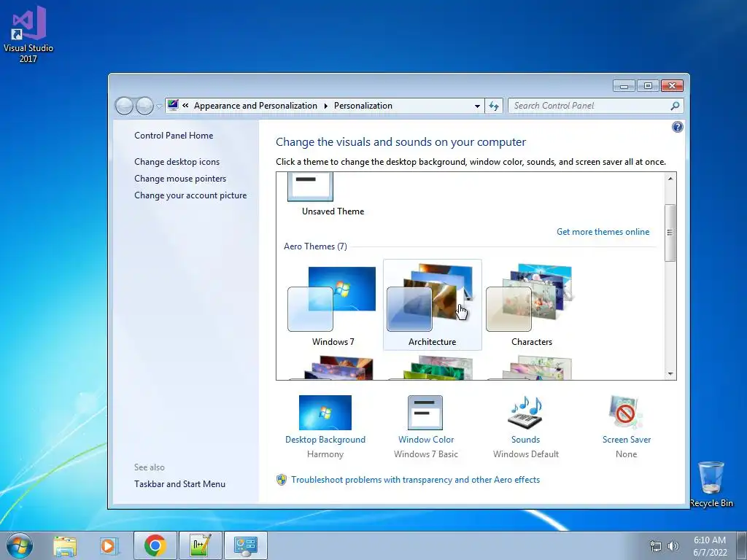Switch to the green notepad app in taskbar

(x=200, y=545)
